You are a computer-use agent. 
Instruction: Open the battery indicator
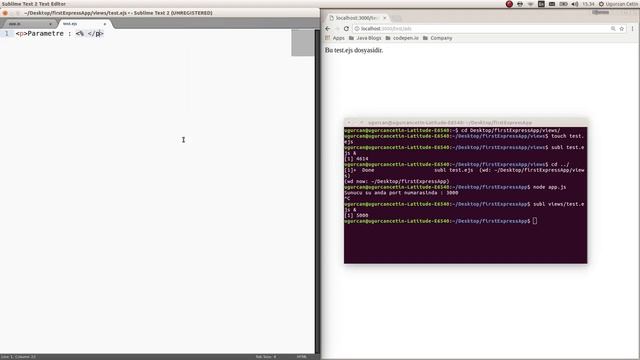[x=563, y=4]
